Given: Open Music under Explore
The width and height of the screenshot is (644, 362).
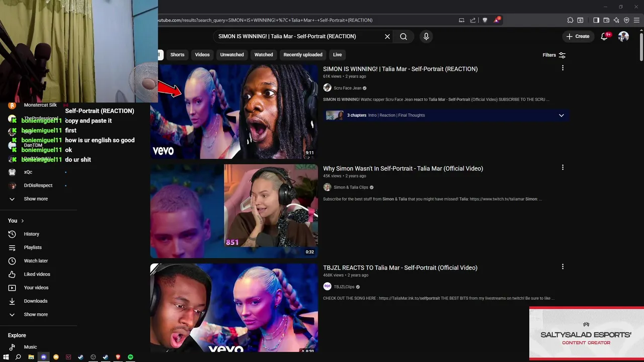Looking at the screenshot, I should [30, 347].
